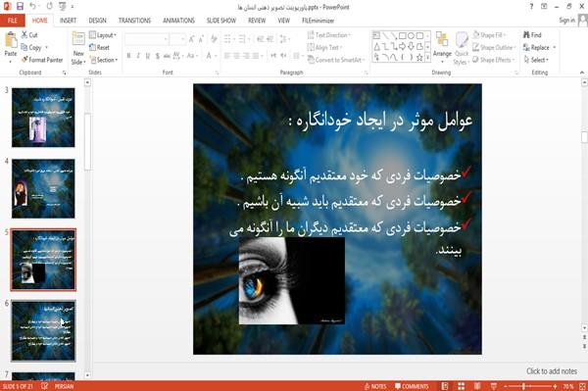Image resolution: width=588 pixels, height=391 pixels.
Task: Click the NOTES button in status bar
Action: pos(375,386)
